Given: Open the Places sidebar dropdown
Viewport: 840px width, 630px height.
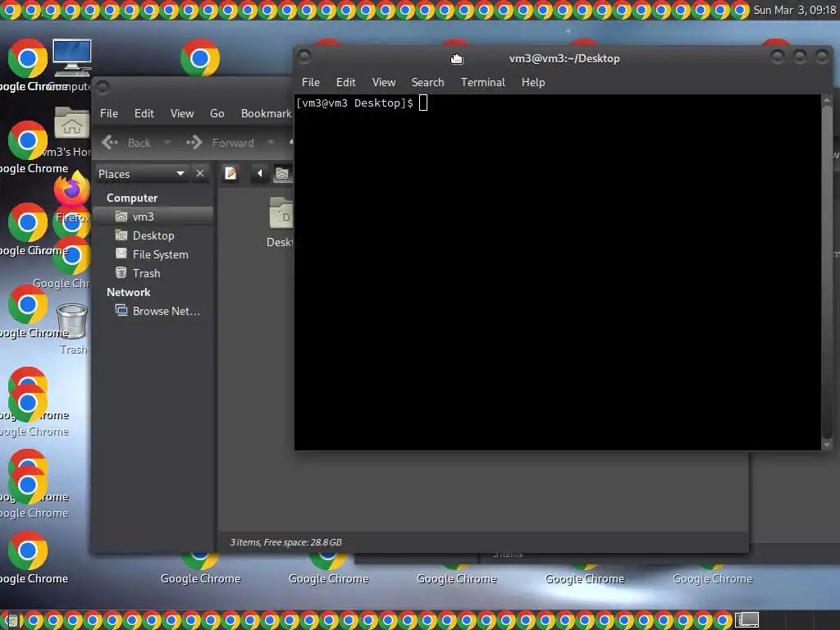Looking at the screenshot, I should click(141, 174).
